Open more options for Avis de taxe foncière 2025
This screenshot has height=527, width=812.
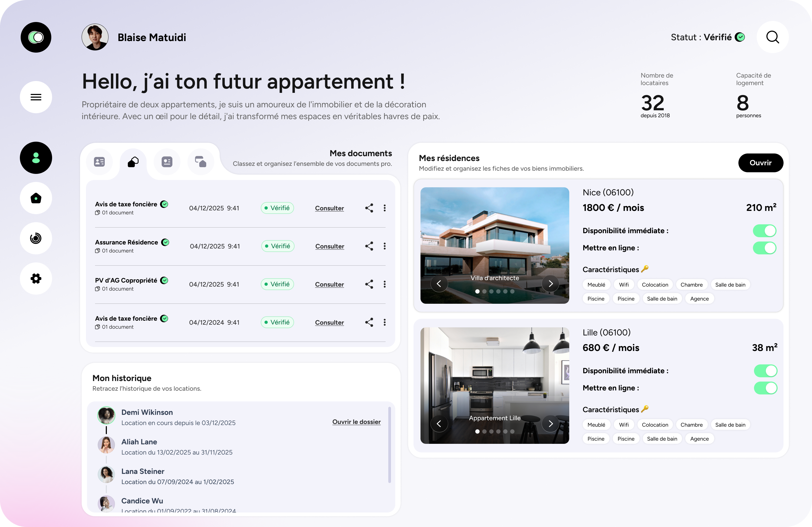pyautogui.click(x=385, y=208)
